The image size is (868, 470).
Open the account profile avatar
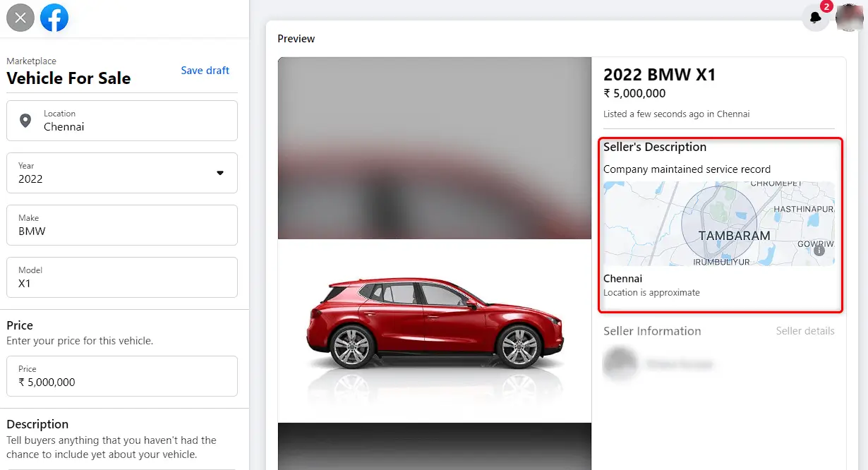tap(849, 18)
